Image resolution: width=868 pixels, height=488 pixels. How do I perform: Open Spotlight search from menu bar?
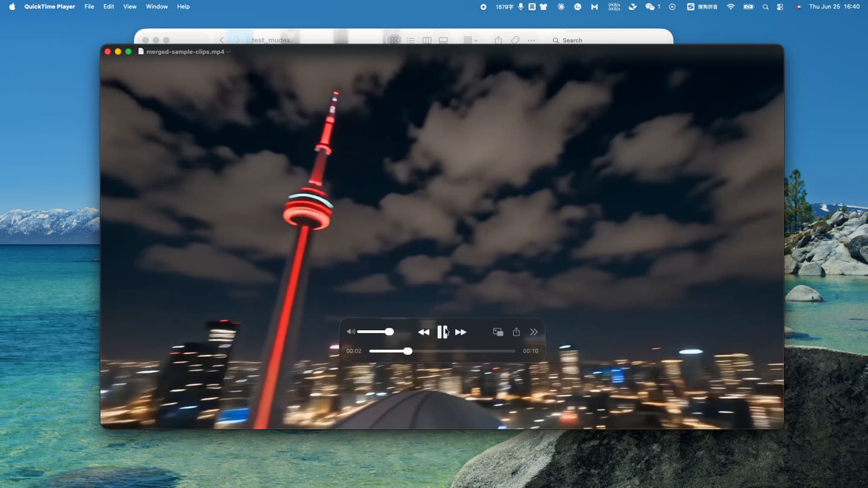coord(766,7)
